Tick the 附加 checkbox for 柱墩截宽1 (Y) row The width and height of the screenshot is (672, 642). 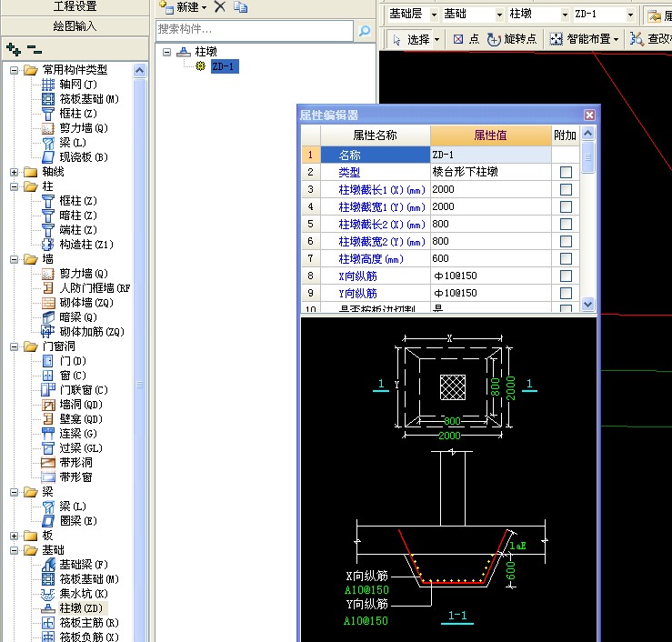(x=566, y=207)
